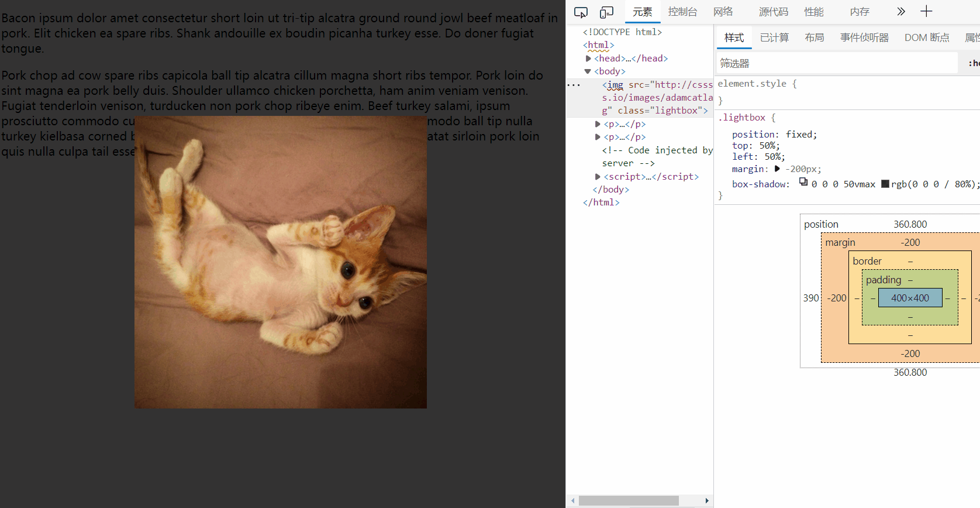Click the scrollbar left arrow in elements panel
The image size is (980, 508).
[573, 501]
